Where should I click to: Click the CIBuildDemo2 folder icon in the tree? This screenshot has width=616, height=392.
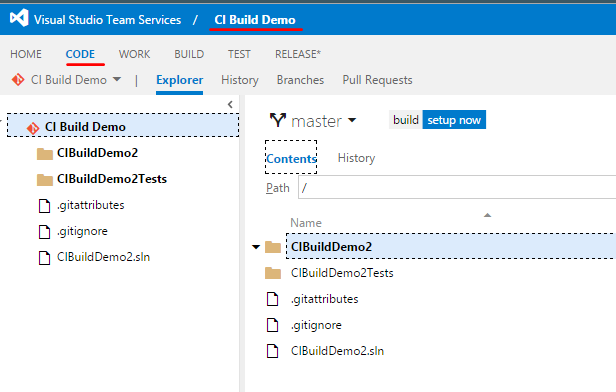45,154
